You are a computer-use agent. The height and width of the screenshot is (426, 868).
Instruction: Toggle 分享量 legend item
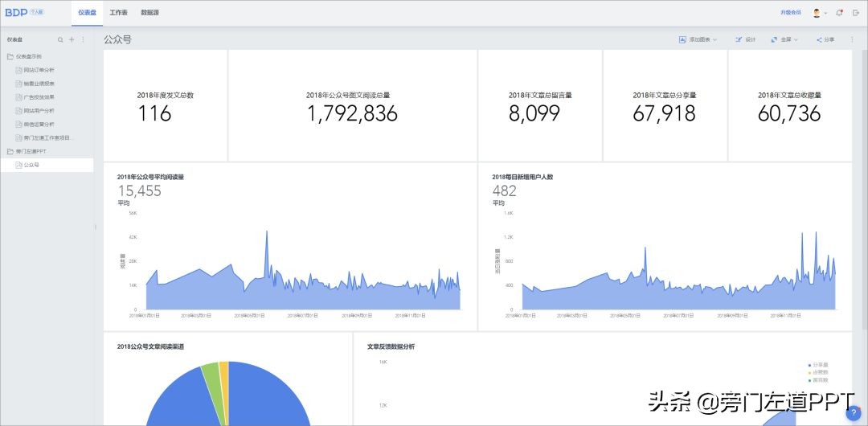click(x=818, y=364)
